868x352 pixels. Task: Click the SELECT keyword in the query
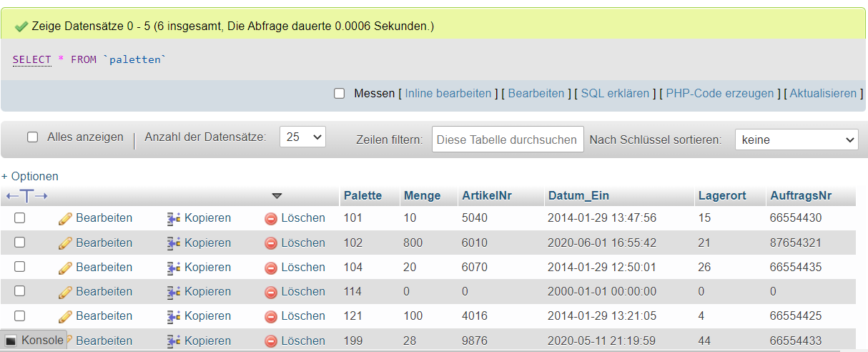click(x=32, y=59)
